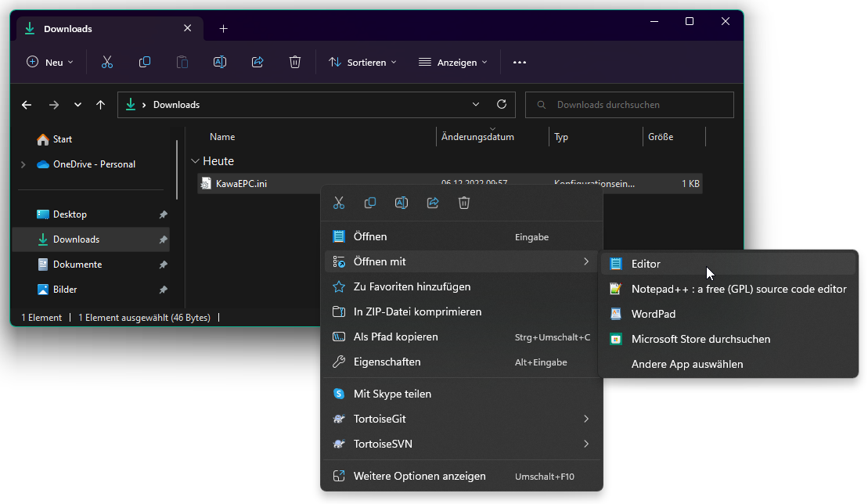This screenshot has width=868, height=504.
Task: Expand the address bar history dropdown
Action: coord(476,104)
